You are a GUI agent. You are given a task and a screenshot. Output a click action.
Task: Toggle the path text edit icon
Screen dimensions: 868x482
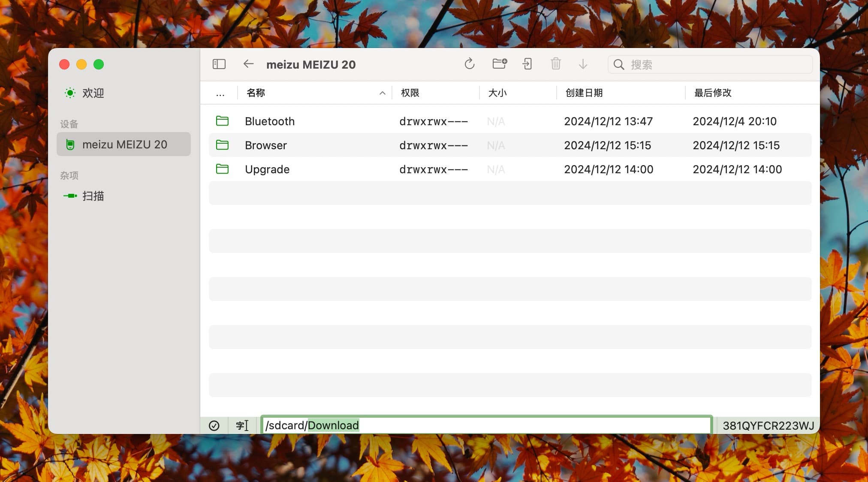(x=242, y=425)
